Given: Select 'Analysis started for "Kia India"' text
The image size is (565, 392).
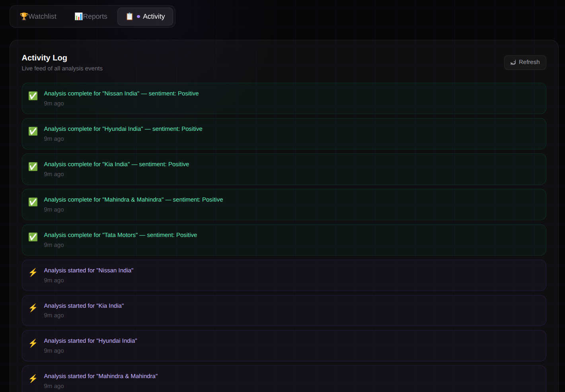Looking at the screenshot, I should pyautogui.click(x=84, y=306).
